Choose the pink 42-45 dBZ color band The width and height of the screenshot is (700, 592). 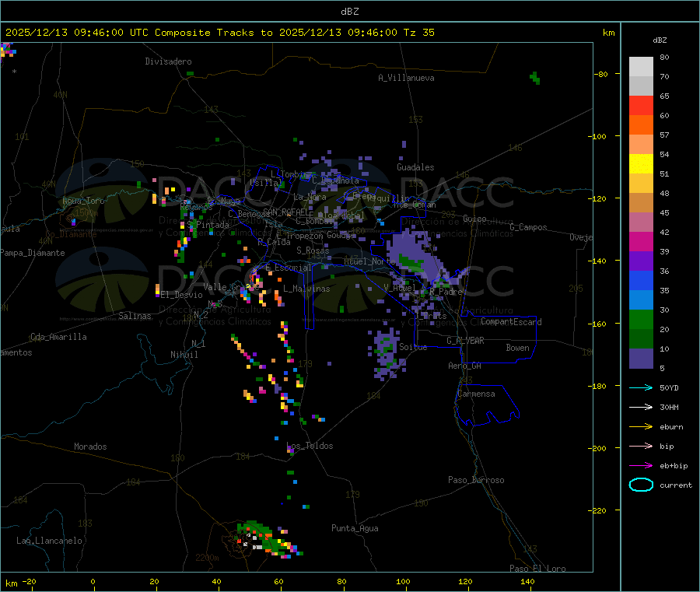pos(641,222)
